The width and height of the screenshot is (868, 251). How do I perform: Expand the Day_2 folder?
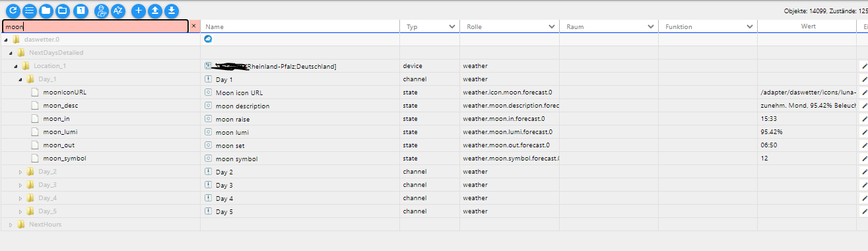pyautogui.click(x=20, y=172)
